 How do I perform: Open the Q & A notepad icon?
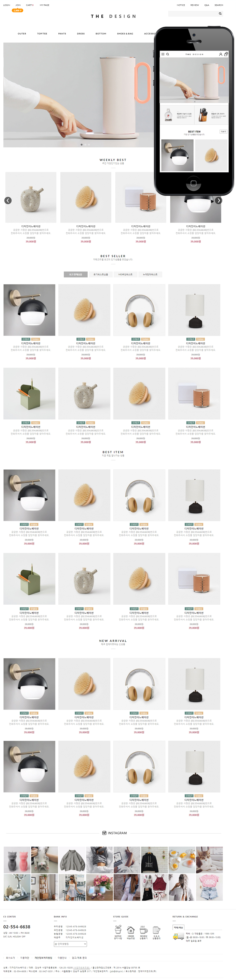[156, 929]
